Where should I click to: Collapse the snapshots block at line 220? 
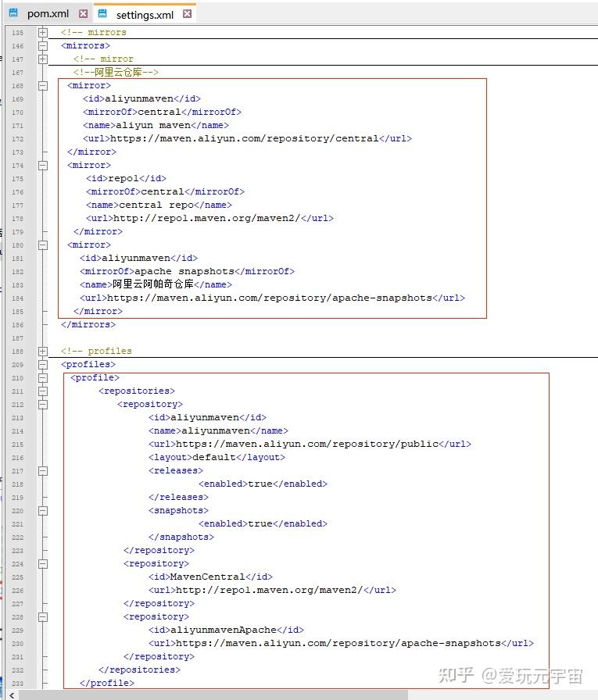pos(43,511)
